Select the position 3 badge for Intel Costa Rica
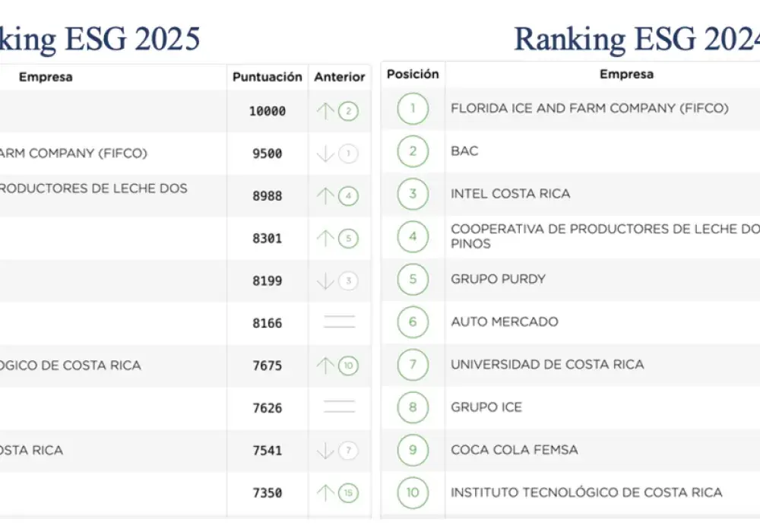This screenshot has width=760, height=532. point(413,194)
